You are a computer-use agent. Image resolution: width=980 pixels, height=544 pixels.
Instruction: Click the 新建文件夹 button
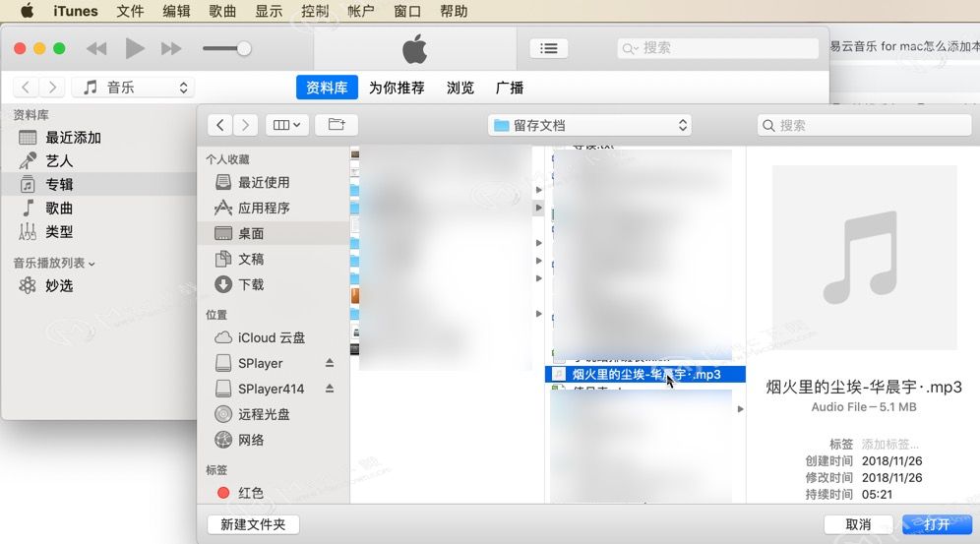[x=253, y=524]
